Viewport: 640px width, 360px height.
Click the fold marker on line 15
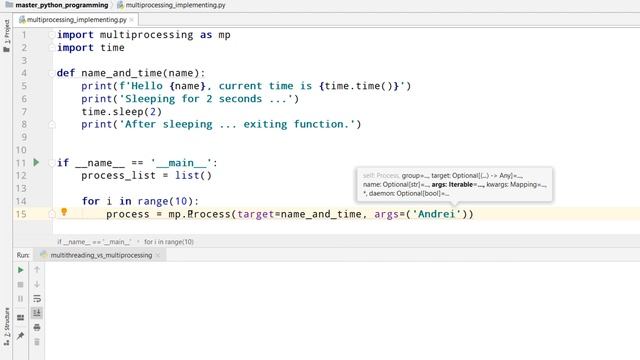pos(52,214)
